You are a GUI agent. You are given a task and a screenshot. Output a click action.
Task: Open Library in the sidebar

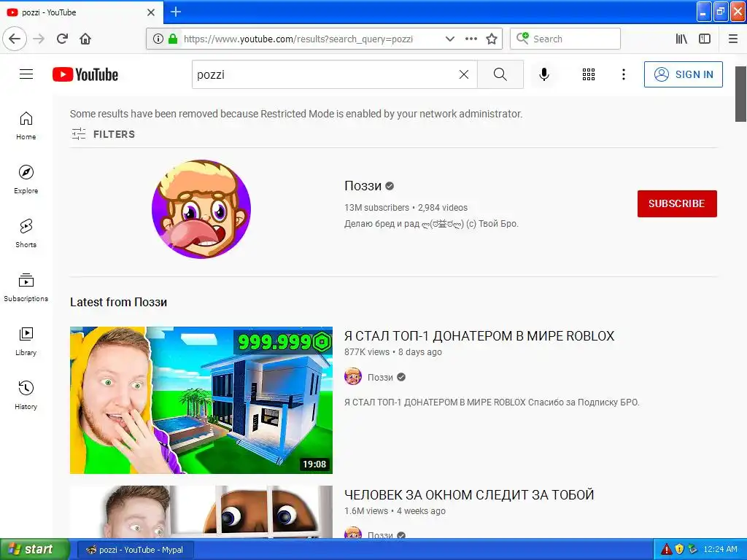click(26, 341)
